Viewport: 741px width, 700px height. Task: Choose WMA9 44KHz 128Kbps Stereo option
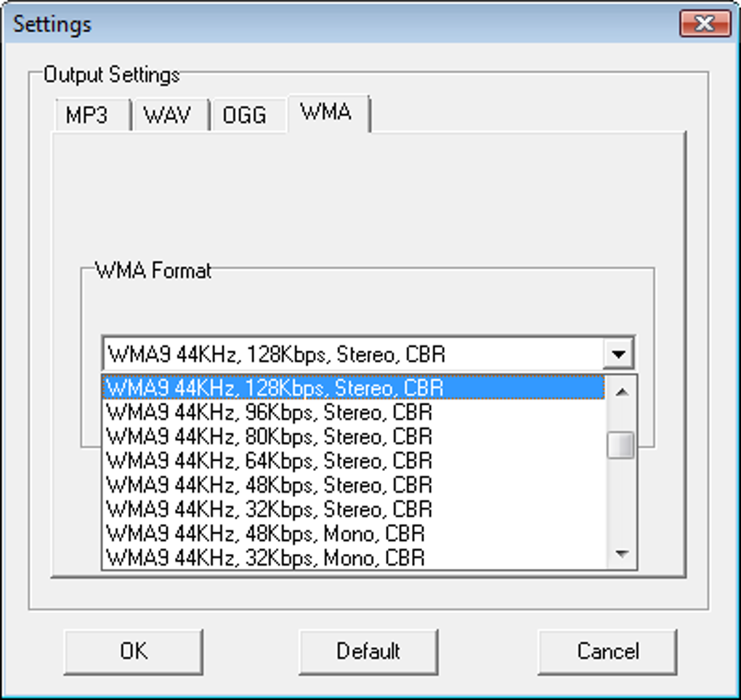point(352,387)
